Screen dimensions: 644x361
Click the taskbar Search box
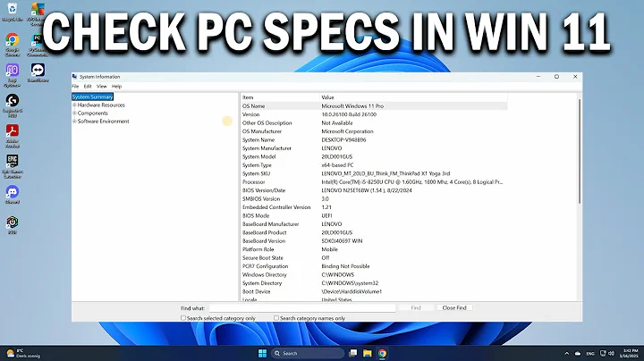tap(307, 353)
